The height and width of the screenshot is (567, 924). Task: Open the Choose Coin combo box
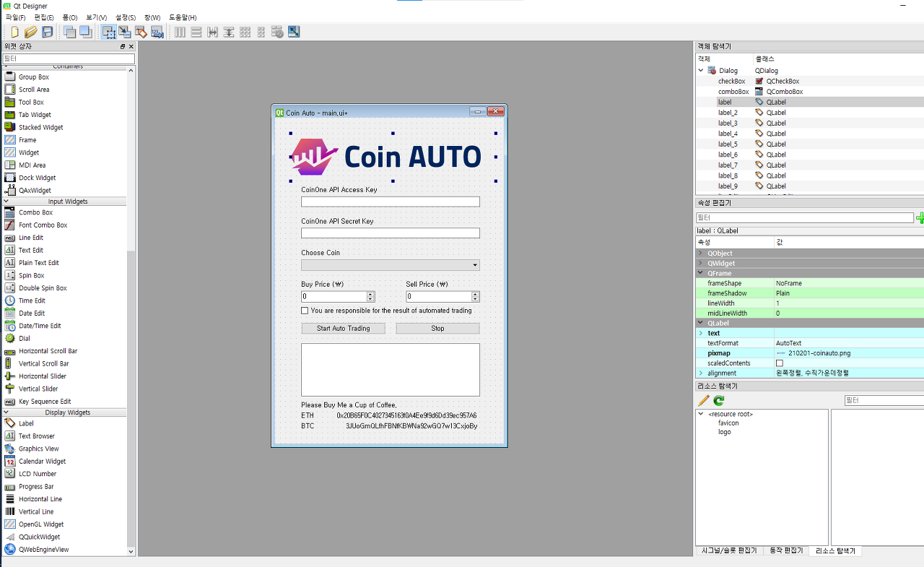pos(391,265)
